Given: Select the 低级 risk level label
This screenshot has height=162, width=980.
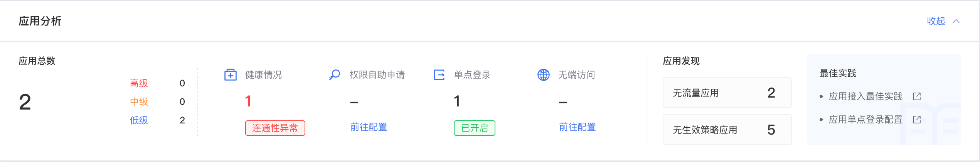Looking at the screenshot, I should click(139, 120).
